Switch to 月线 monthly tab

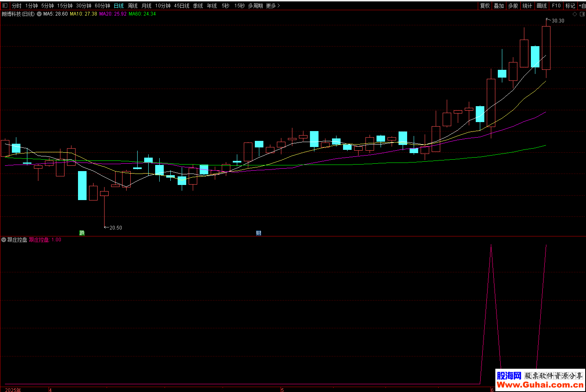click(x=147, y=6)
